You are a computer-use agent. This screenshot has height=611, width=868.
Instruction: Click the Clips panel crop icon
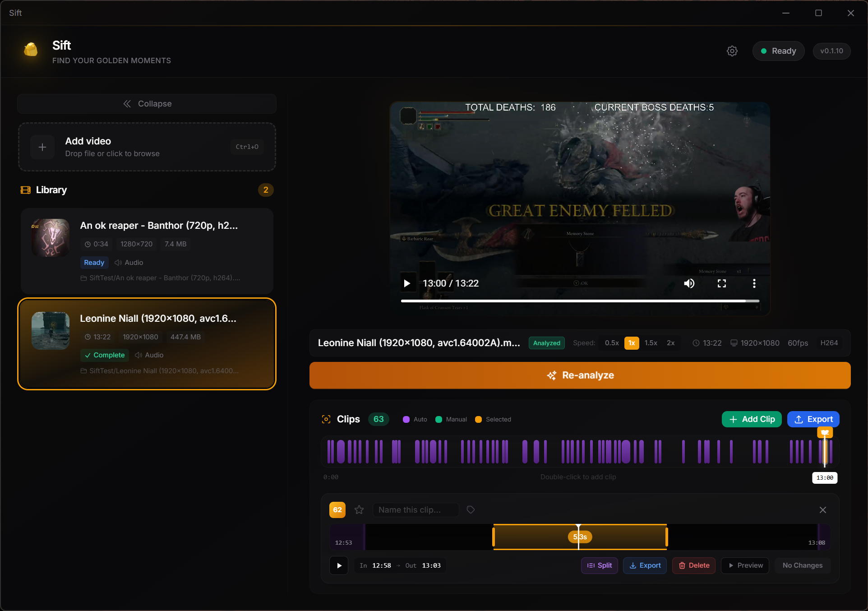326,419
